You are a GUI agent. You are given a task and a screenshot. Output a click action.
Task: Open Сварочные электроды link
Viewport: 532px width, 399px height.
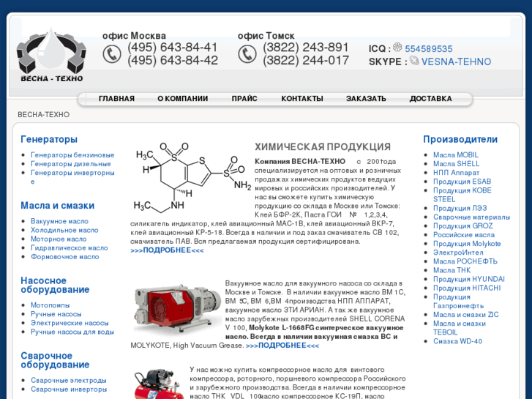point(69,380)
